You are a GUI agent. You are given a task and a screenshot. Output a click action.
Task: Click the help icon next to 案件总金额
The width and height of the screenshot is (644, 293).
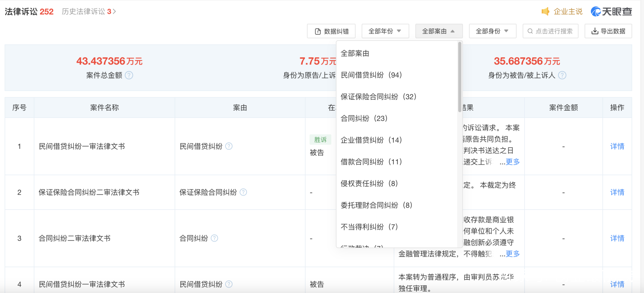129,75
